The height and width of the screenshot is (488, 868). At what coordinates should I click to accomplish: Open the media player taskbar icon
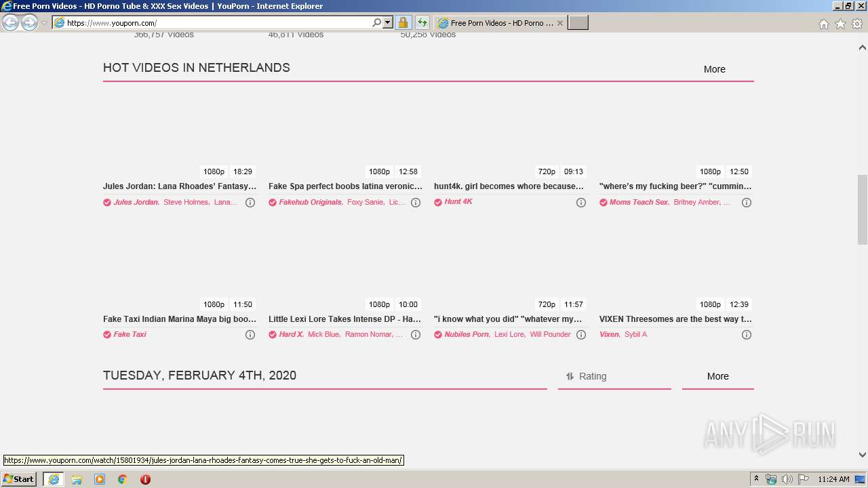pos(100,479)
